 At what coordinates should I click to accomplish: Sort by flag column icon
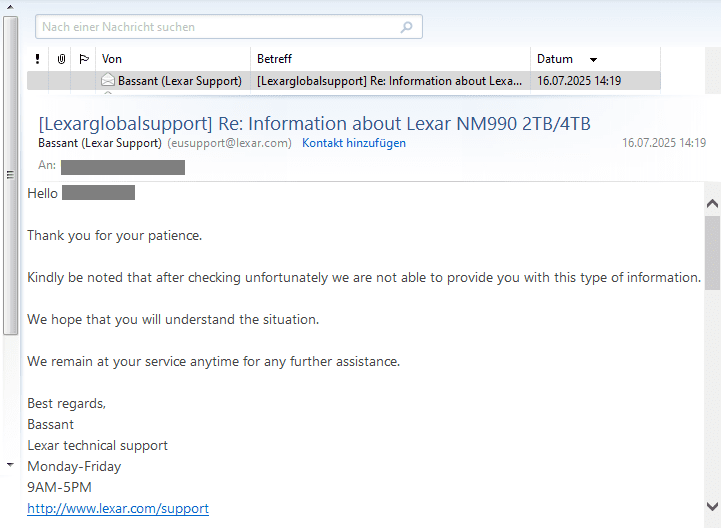pyautogui.click(x=84, y=59)
